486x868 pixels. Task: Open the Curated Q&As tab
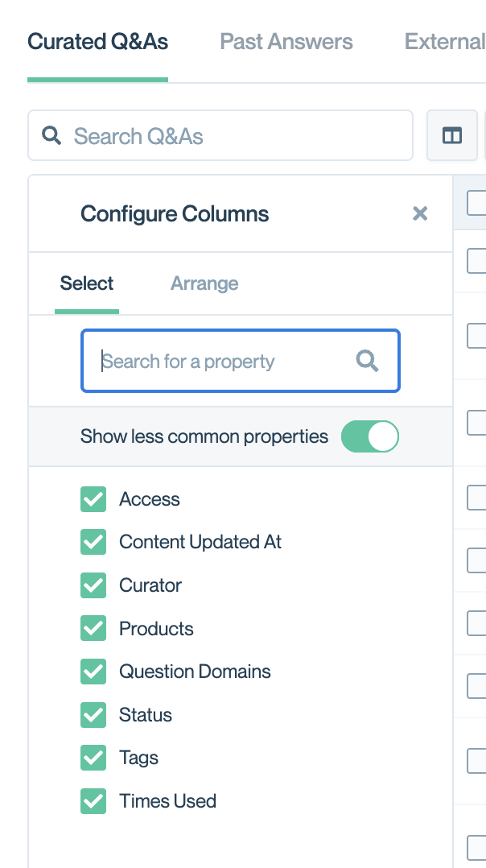[x=98, y=42]
